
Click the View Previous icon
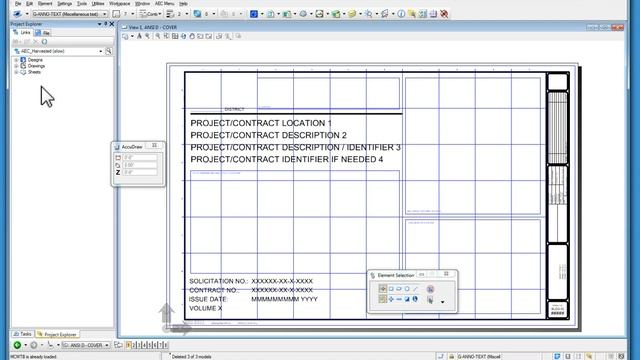[200, 36]
